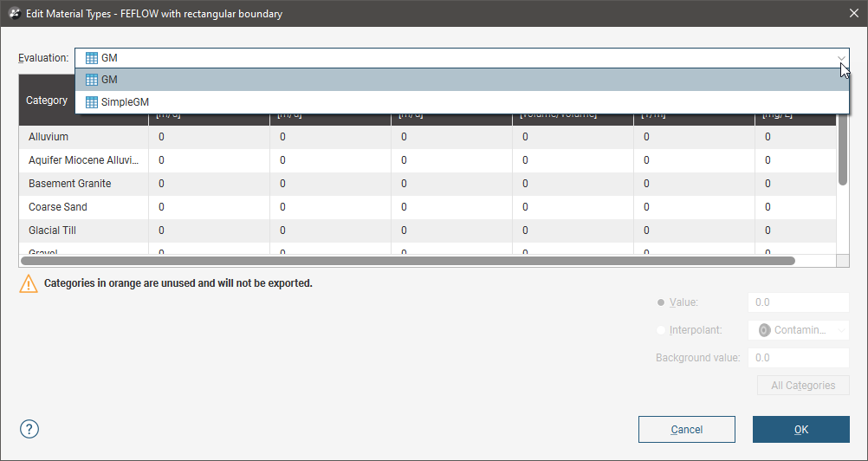The width and height of the screenshot is (868, 461).
Task: Click the Leapfrog app icon in title bar
Action: point(14,14)
